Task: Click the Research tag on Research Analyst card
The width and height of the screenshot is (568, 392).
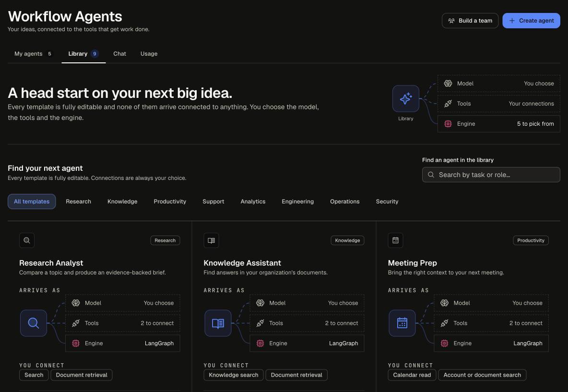Action: [x=165, y=240]
